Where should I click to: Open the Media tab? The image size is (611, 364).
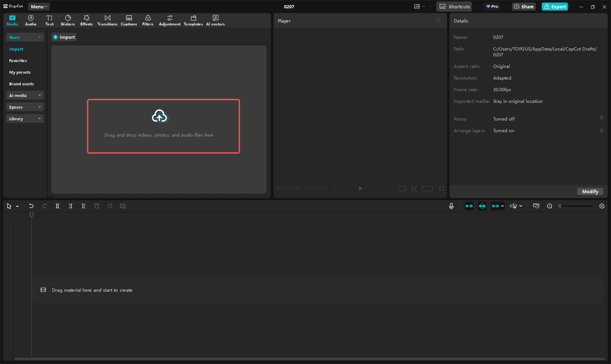(12, 21)
